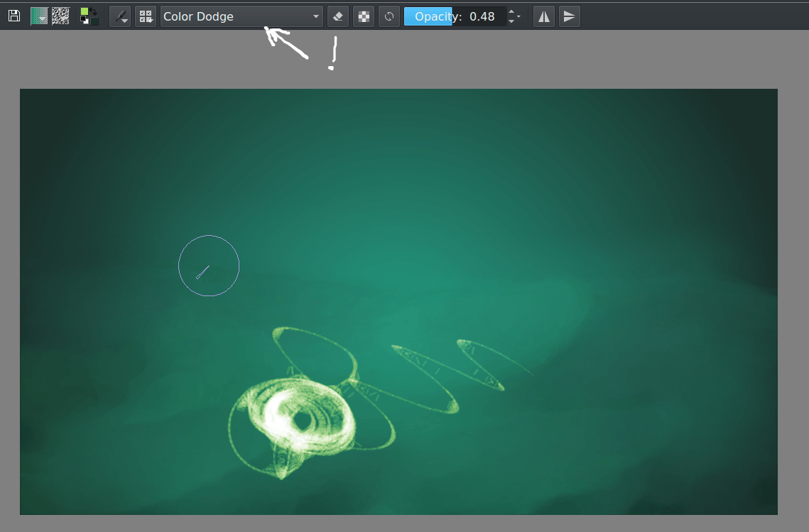Image resolution: width=809 pixels, height=532 pixels.
Task: Open the brush editor settings
Action: 120,16
